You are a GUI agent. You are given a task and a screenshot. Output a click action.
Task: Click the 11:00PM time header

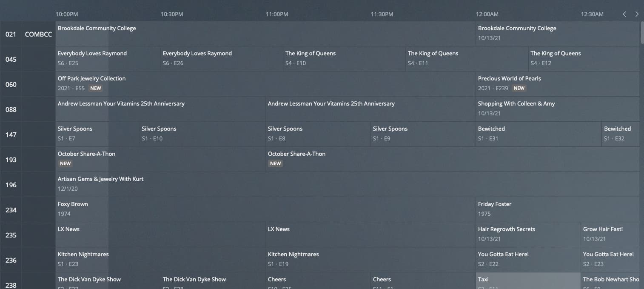click(277, 14)
